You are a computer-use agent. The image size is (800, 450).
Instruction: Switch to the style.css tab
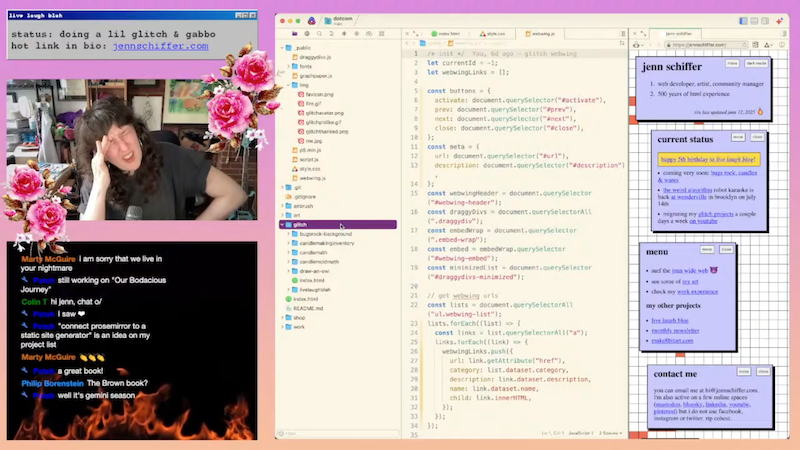tap(492, 34)
